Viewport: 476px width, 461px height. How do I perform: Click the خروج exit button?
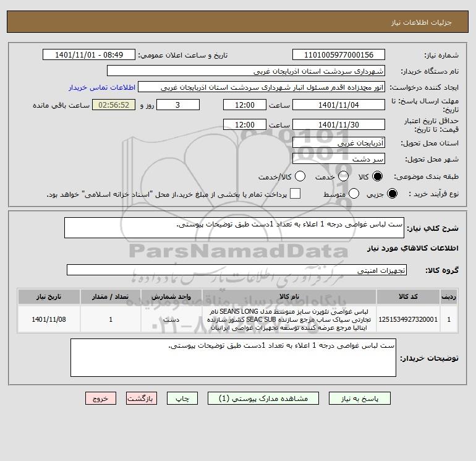click(101, 399)
